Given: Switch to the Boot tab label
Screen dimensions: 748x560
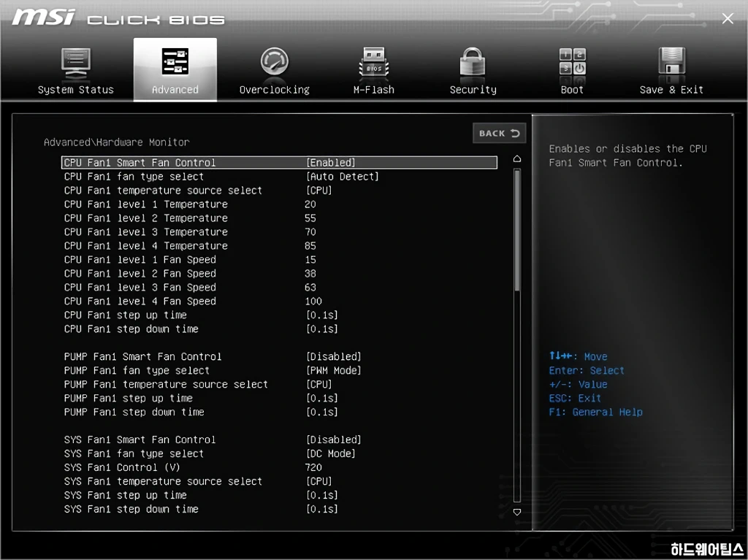Looking at the screenshot, I should coord(572,90).
